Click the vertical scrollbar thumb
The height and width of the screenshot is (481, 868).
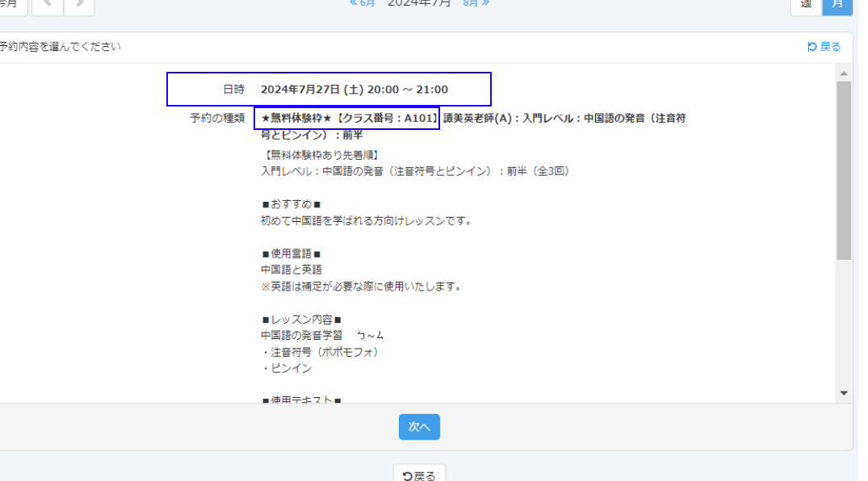(x=844, y=169)
